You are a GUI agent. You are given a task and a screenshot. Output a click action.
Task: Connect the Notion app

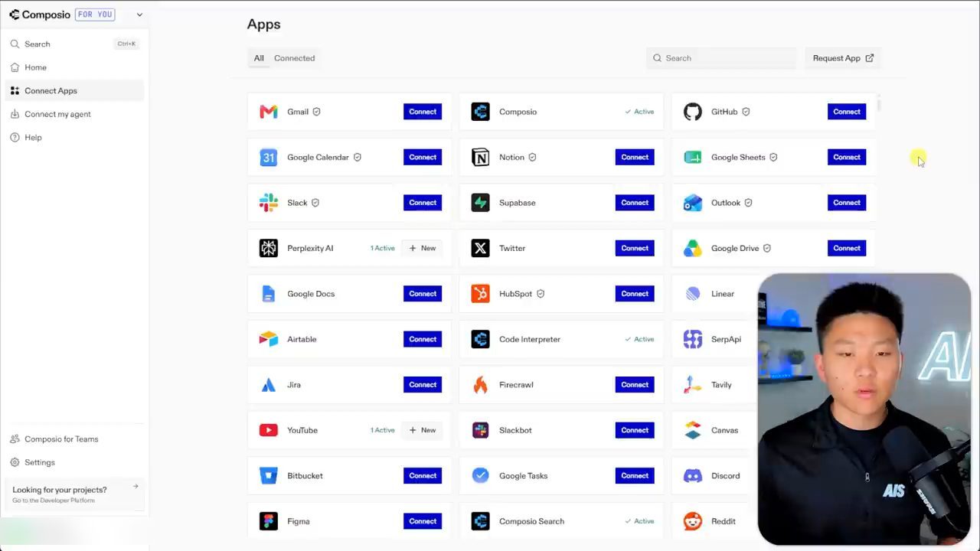click(635, 157)
